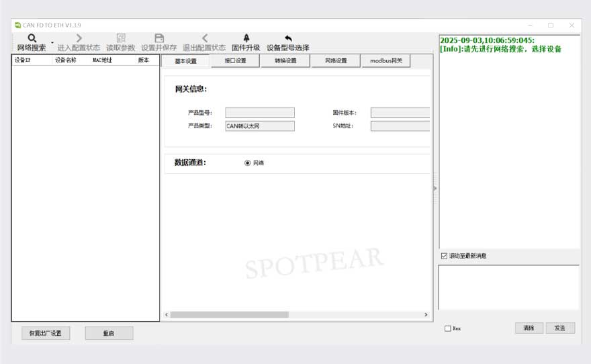Open the dropdown arrow beside 网络搜索
This screenshot has height=364, width=591.
(52, 42)
